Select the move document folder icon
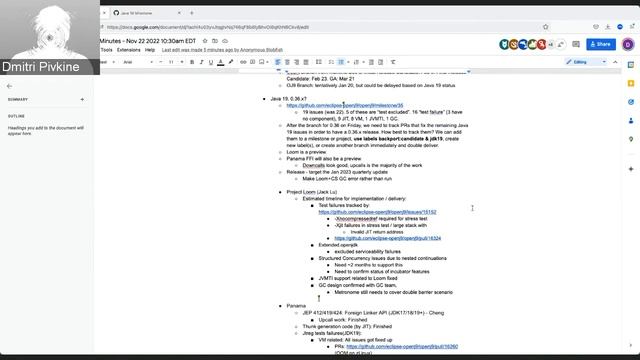The height and width of the screenshot is (360, 640). pyautogui.click(x=215, y=41)
